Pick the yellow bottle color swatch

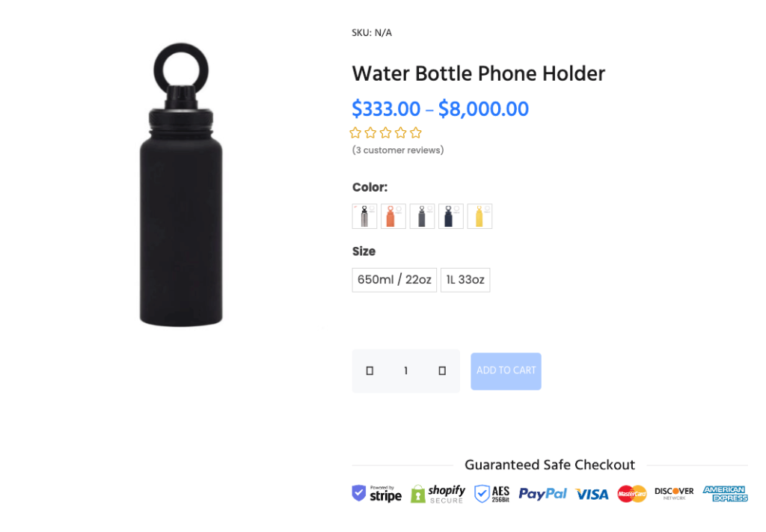[479, 216]
